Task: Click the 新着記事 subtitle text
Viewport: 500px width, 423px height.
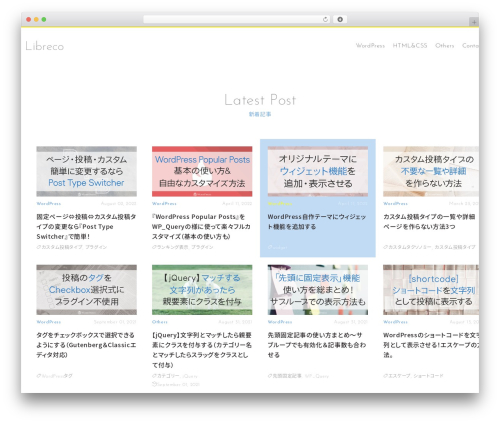Action: [x=260, y=114]
